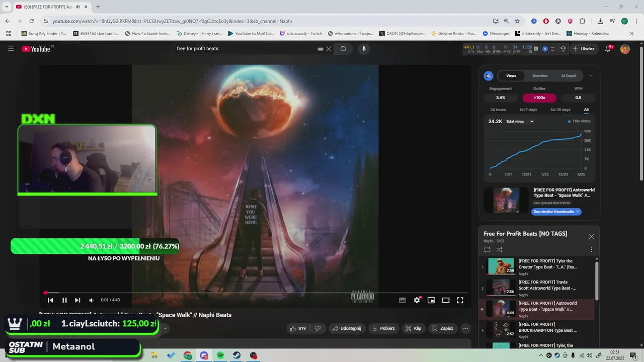The width and height of the screenshot is (644, 362).
Task: Open the trophy icon in extension toolbar
Action: [563, 49]
